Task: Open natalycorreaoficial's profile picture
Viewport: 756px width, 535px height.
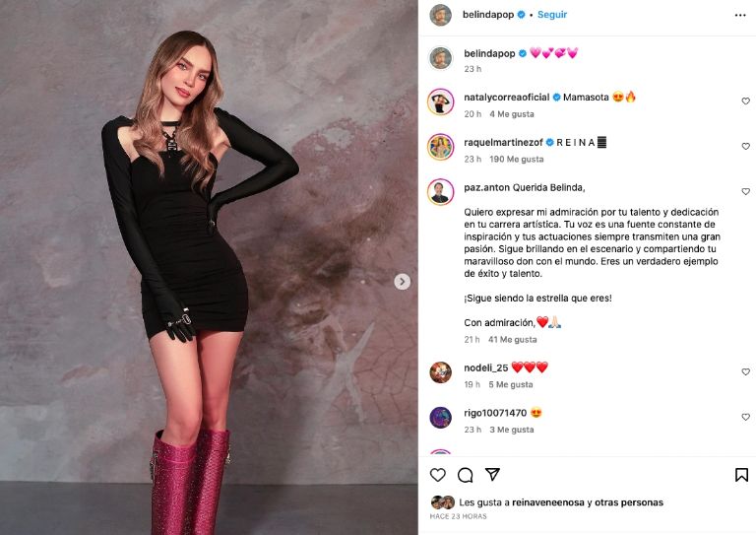Action: tap(440, 101)
